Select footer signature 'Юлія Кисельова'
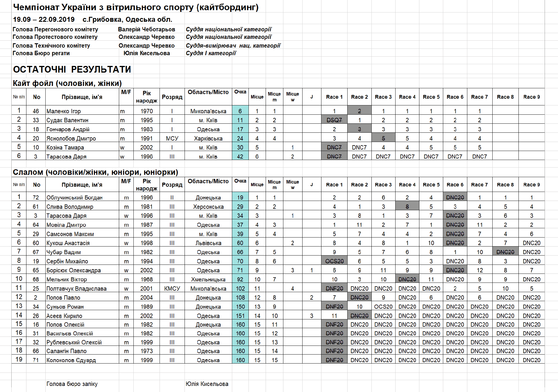The width and height of the screenshot is (558, 392). [x=207, y=384]
